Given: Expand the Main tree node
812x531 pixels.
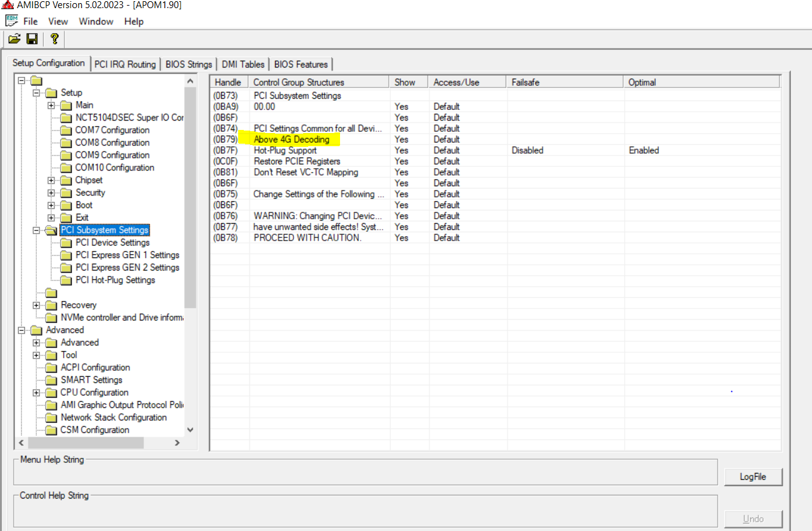Looking at the screenshot, I should [51, 105].
